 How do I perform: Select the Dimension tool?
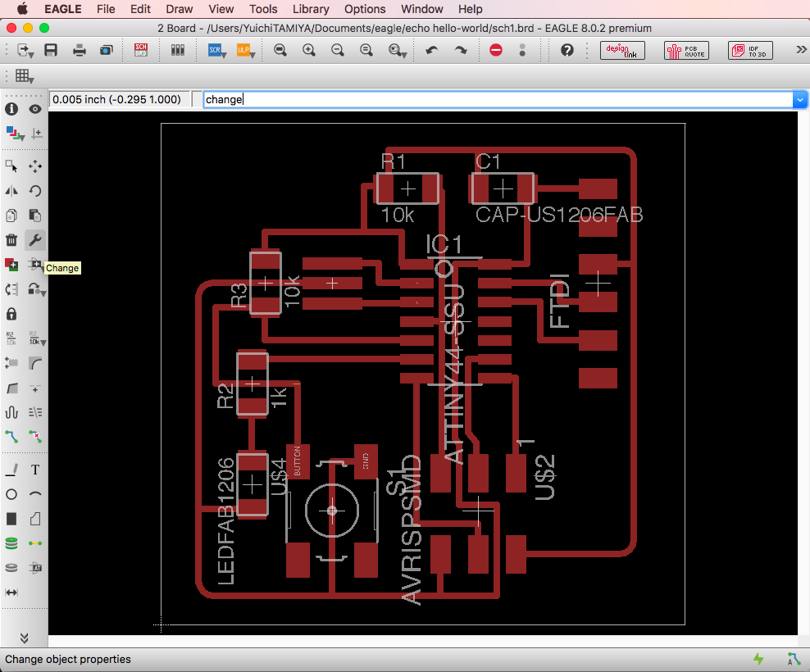tap(11, 593)
